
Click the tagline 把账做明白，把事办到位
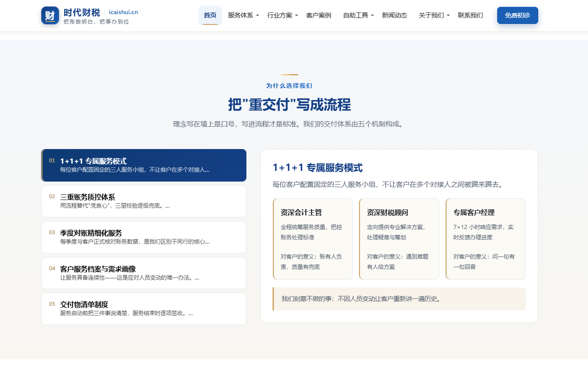click(96, 21)
